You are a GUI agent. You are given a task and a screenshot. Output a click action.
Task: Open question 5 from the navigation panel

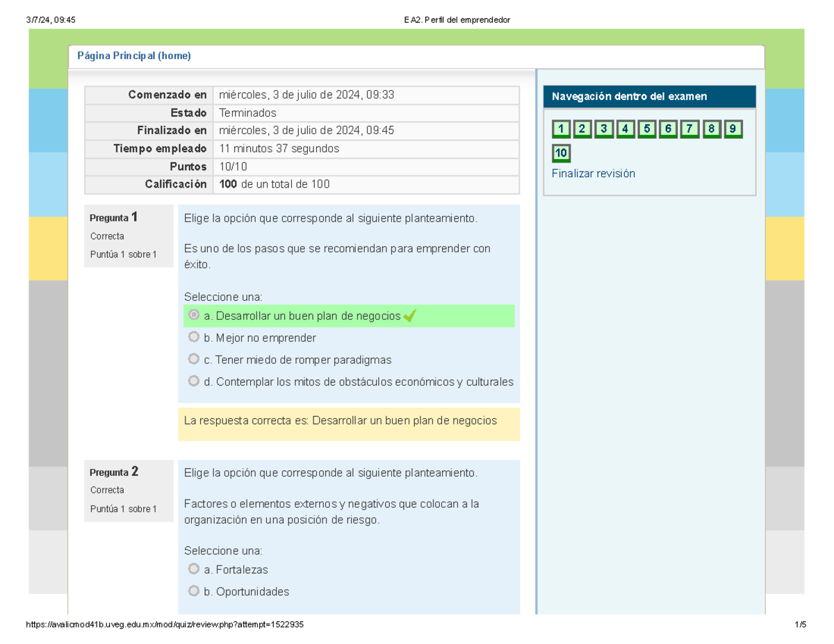coord(647,128)
